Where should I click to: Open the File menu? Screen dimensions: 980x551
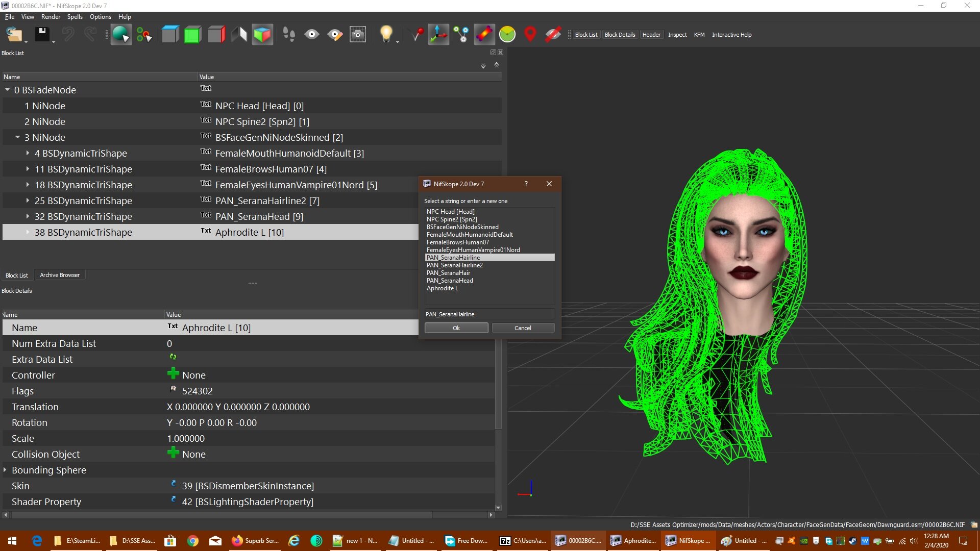point(10,17)
